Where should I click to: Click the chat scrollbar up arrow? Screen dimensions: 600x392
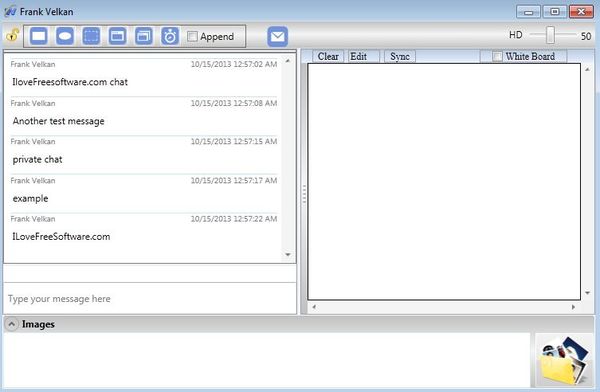click(288, 61)
